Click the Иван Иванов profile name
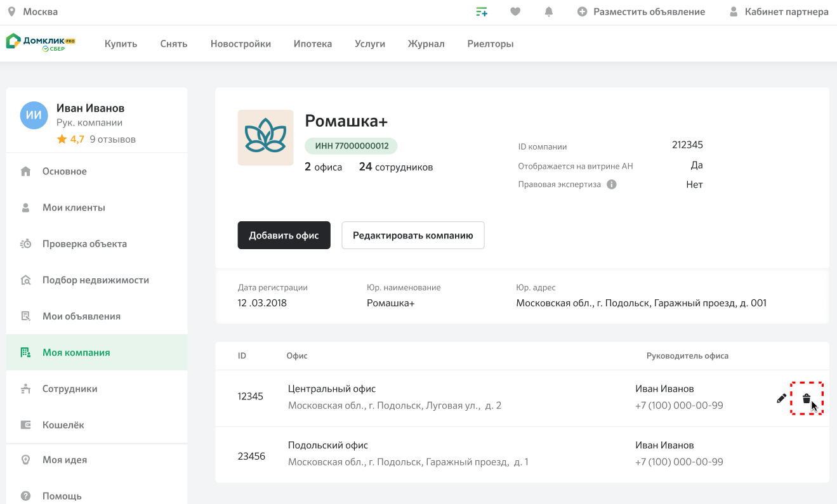837x504 pixels. [x=90, y=108]
